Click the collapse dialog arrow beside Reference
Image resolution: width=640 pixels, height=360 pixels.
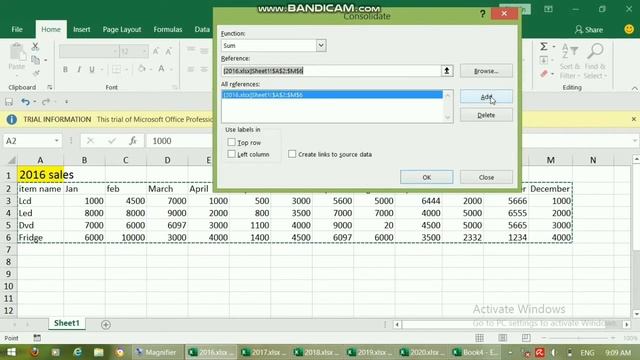click(447, 71)
